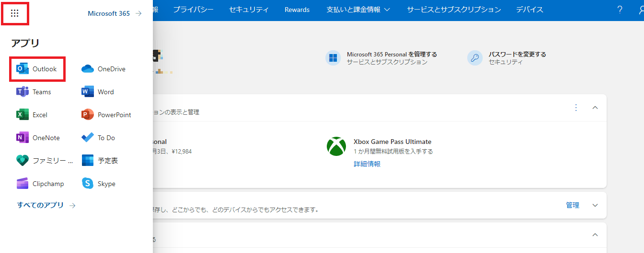Screen dimensions: 644x253
Task: Expand the section beside 管理 link
Action: tap(595, 205)
